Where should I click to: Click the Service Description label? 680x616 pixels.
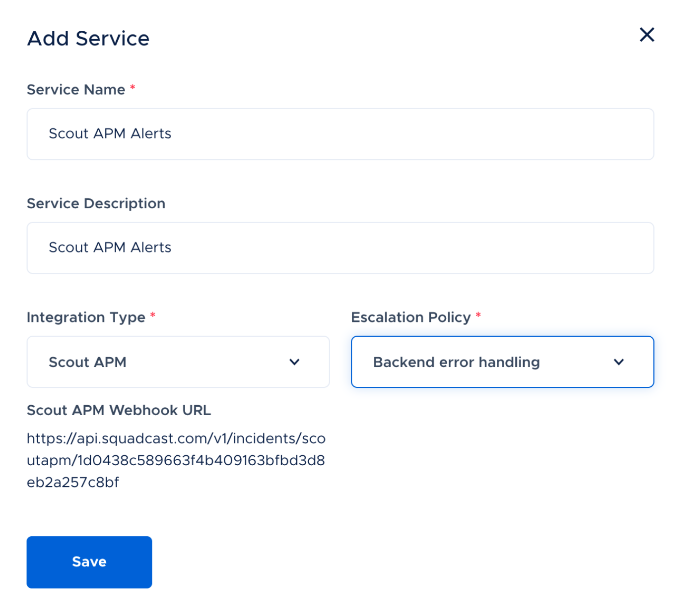(96, 203)
